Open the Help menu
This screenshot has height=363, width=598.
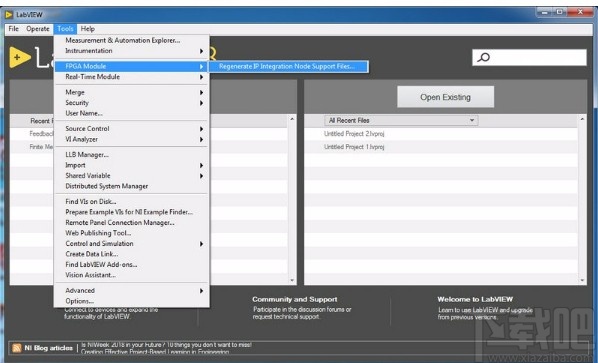(x=88, y=29)
